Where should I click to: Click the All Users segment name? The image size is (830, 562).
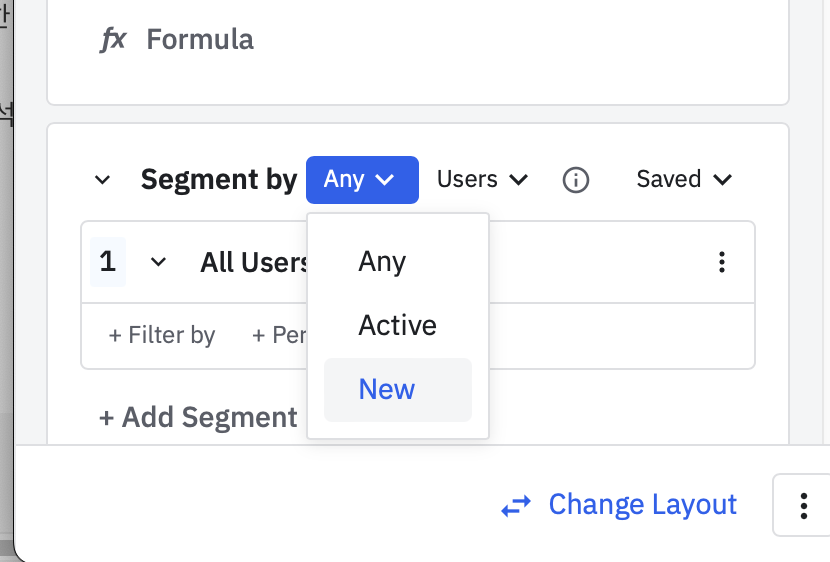point(254,262)
